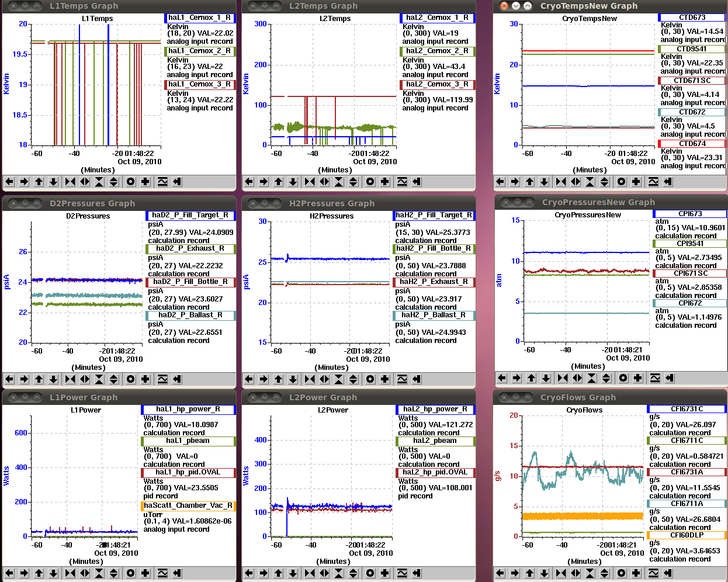Click pan-left arrow in CryoPressuresNew Graph toolbar

click(502, 378)
